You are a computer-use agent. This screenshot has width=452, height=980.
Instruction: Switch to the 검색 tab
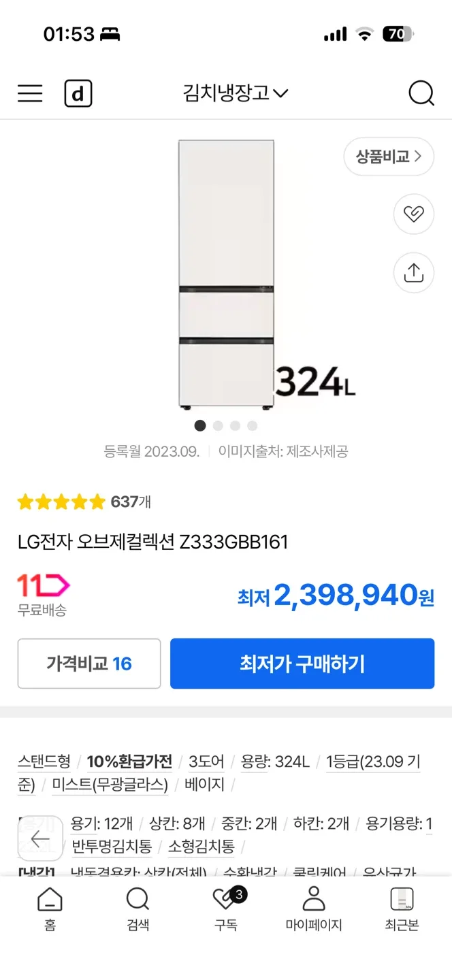[138, 909]
